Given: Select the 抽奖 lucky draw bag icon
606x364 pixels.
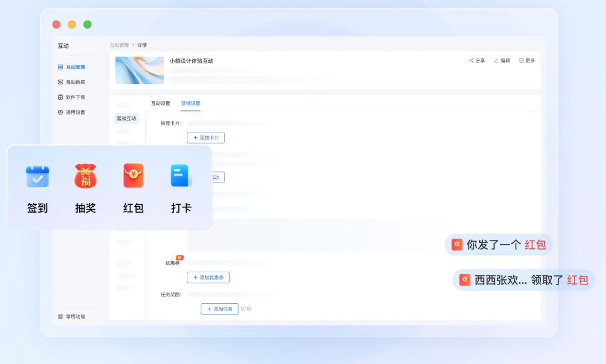Looking at the screenshot, I should (x=85, y=176).
